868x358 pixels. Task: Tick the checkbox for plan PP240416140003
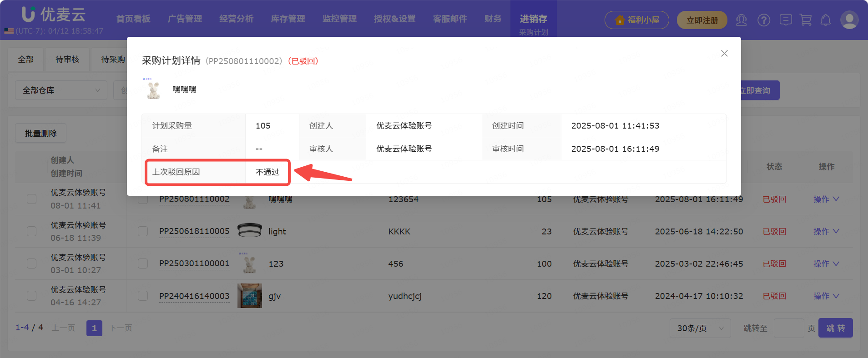point(143,296)
